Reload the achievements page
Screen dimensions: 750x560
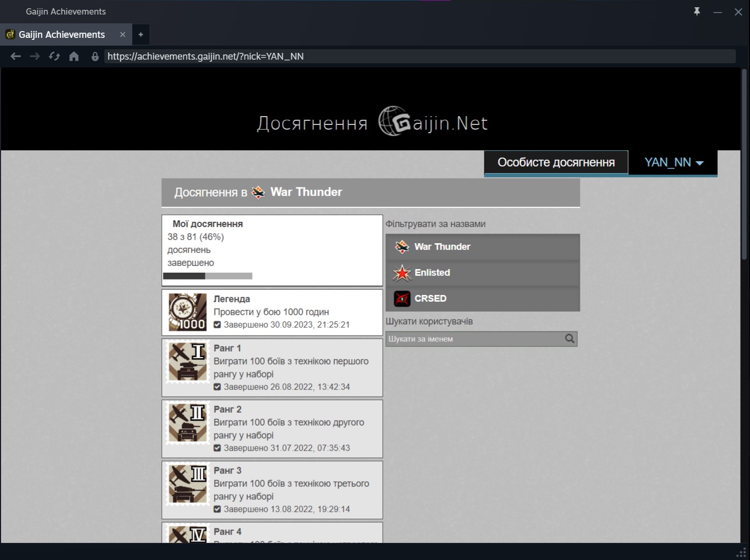coord(54,57)
